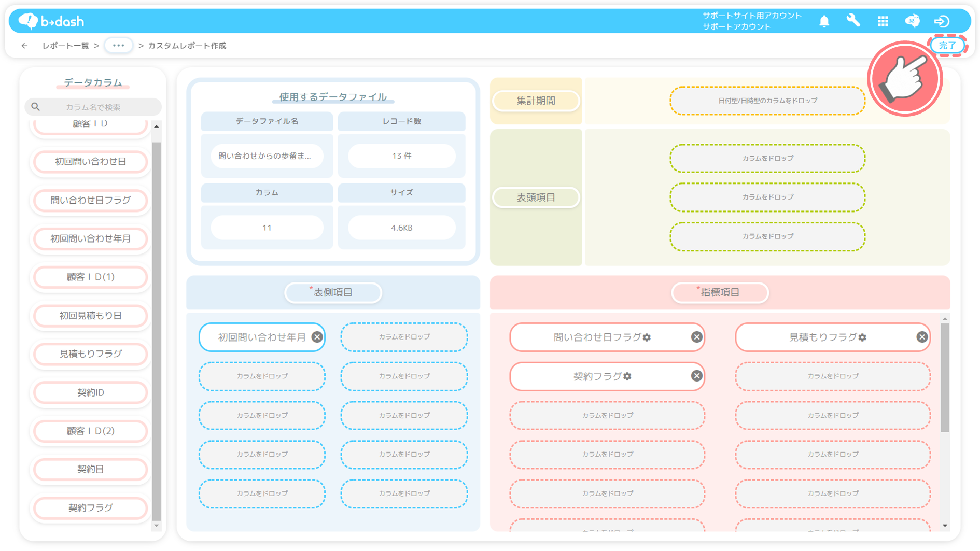This screenshot has height=551, width=980.
Task: Click the レポート一覧 breadcrumb link
Action: point(65,46)
